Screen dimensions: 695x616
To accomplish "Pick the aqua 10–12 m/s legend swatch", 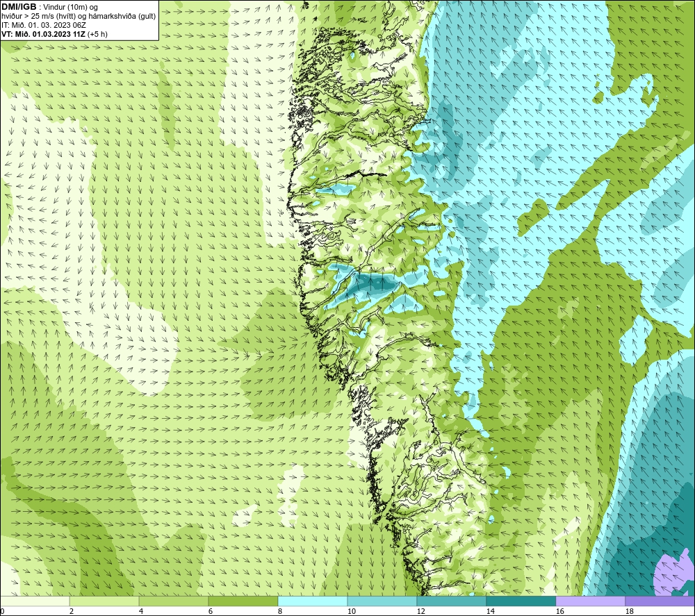I will coord(382,601).
